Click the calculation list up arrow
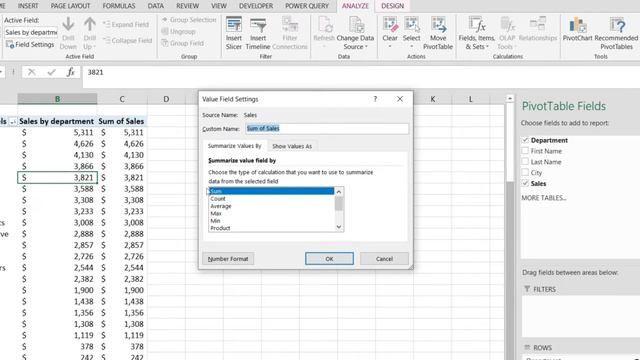The height and width of the screenshot is (360, 640). 339,191
